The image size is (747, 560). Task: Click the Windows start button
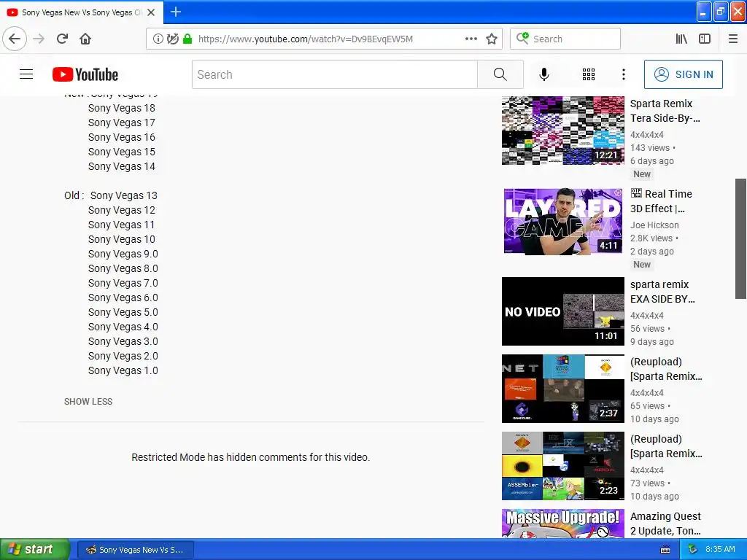(34, 549)
